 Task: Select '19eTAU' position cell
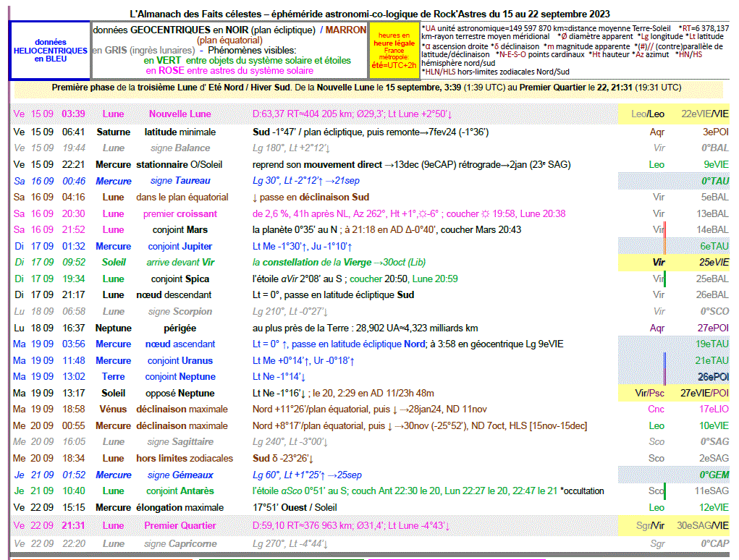click(712, 344)
